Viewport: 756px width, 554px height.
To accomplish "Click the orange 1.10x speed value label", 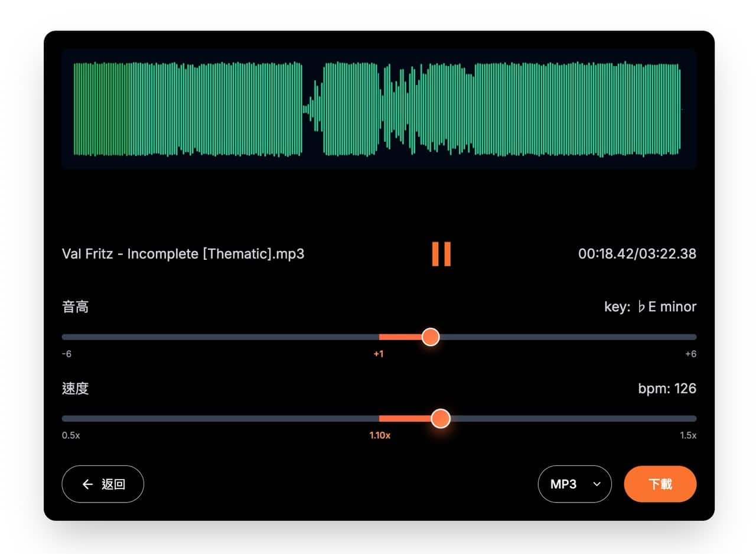I will [x=380, y=435].
